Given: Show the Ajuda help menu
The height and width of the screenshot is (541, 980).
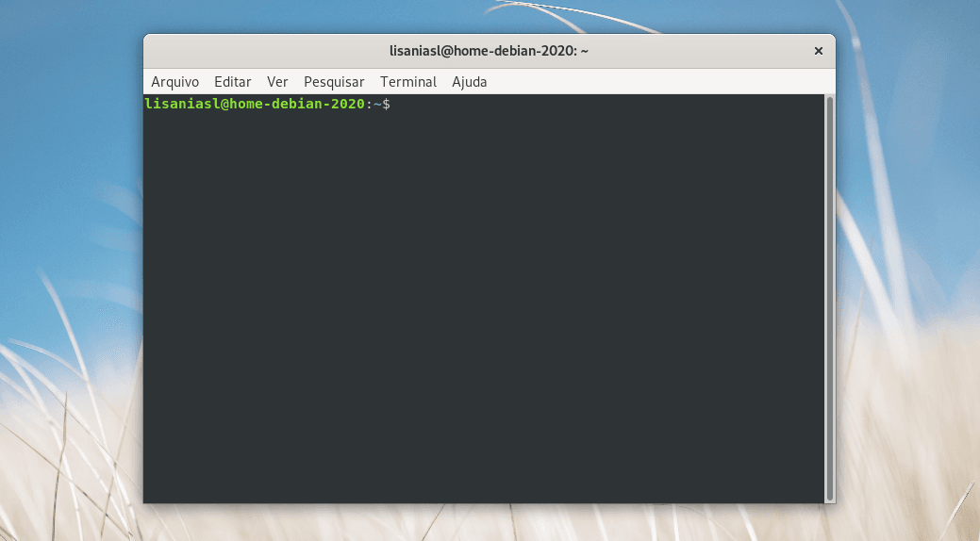Looking at the screenshot, I should pos(469,82).
